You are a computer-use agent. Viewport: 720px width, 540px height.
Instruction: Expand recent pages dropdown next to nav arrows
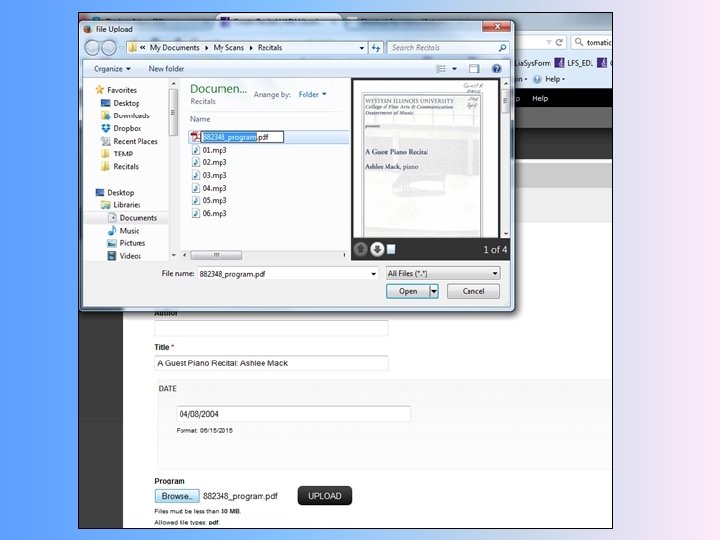[121, 48]
